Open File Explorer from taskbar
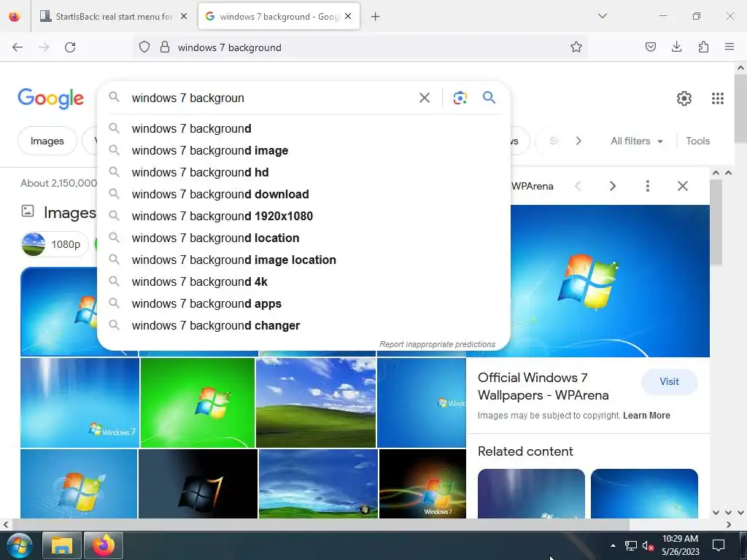 [61, 545]
